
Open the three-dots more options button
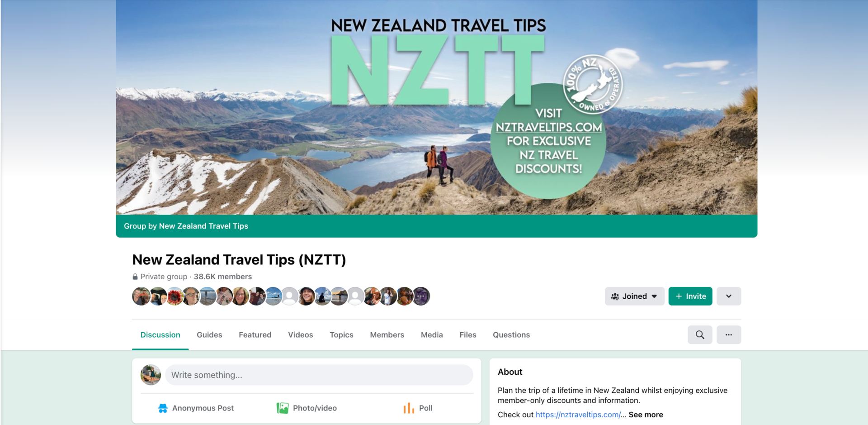click(x=729, y=335)
